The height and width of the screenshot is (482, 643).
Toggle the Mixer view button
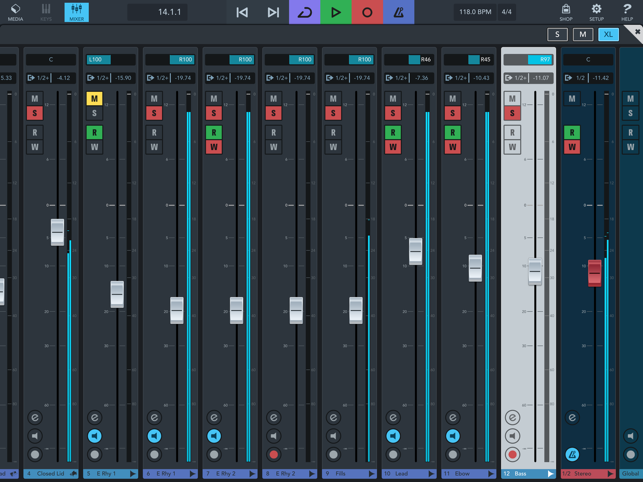point(77,12)
